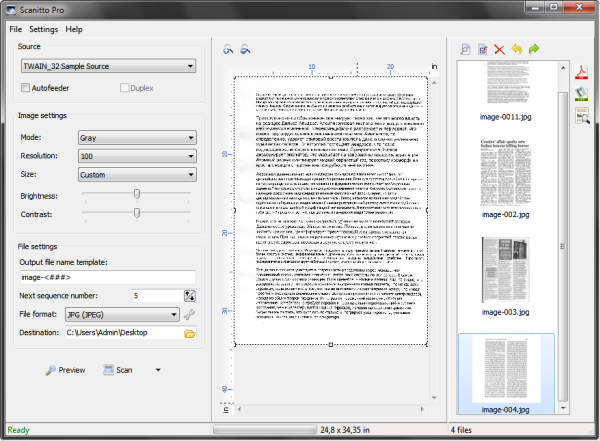
Task: Browse destination folder with folder icon
Action: point(189,332)
